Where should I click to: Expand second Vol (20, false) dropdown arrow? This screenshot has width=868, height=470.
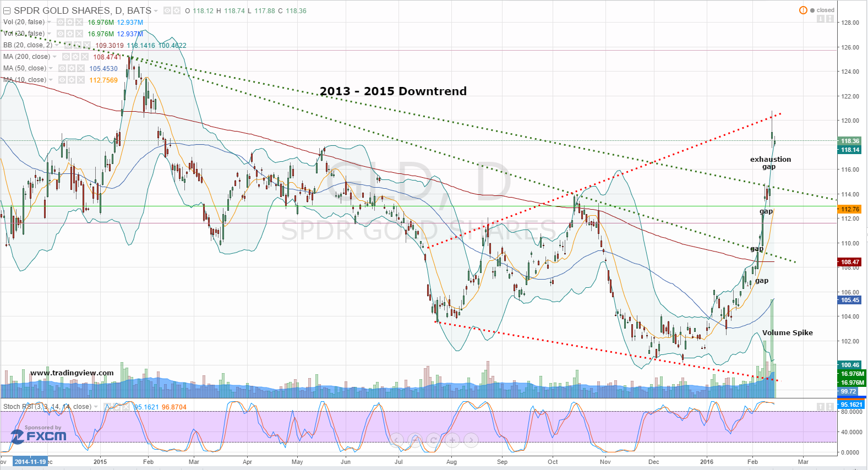coord(50,34)
